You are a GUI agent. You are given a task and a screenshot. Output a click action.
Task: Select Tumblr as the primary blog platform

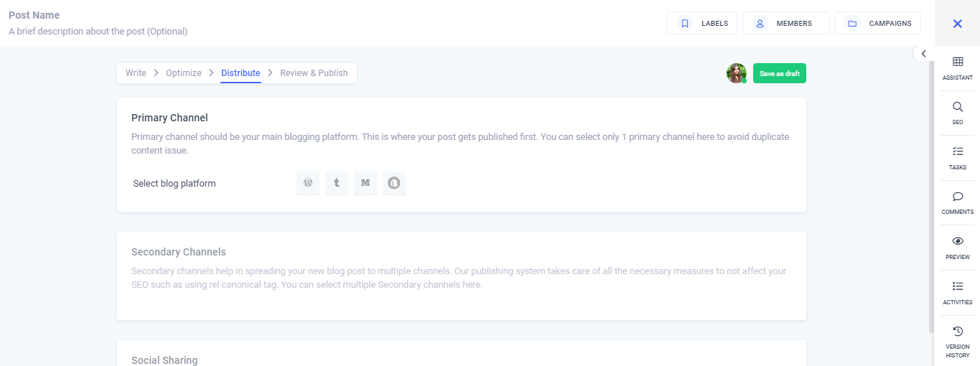337,183
